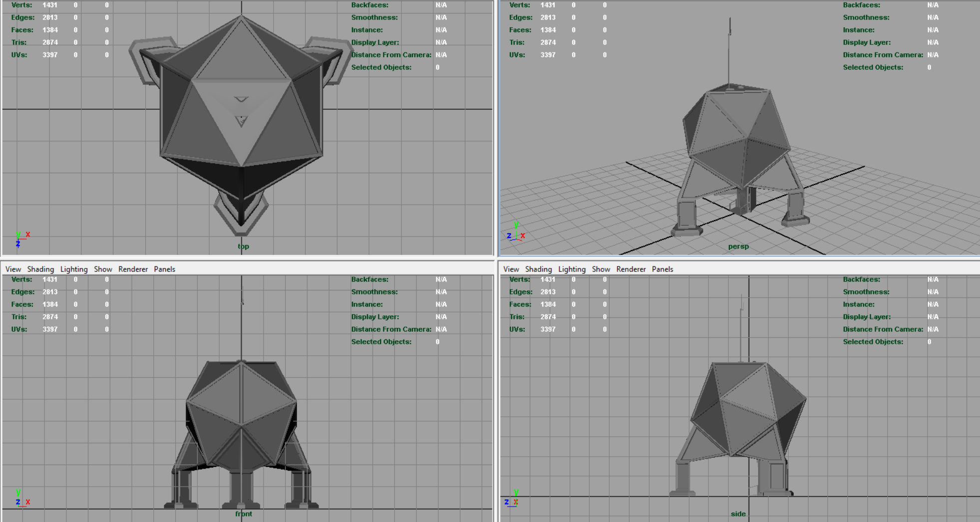980x522 pixels.
Task: Click the 'Edges:' label in the top viewport
Action: point(23,17)
